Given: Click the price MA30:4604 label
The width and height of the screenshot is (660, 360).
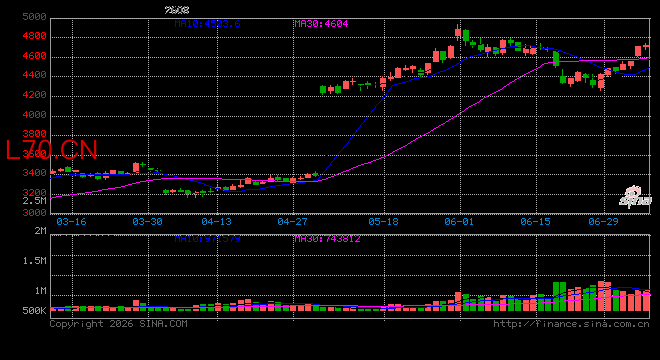Looking at the screenshot, I should click(321, 24).
